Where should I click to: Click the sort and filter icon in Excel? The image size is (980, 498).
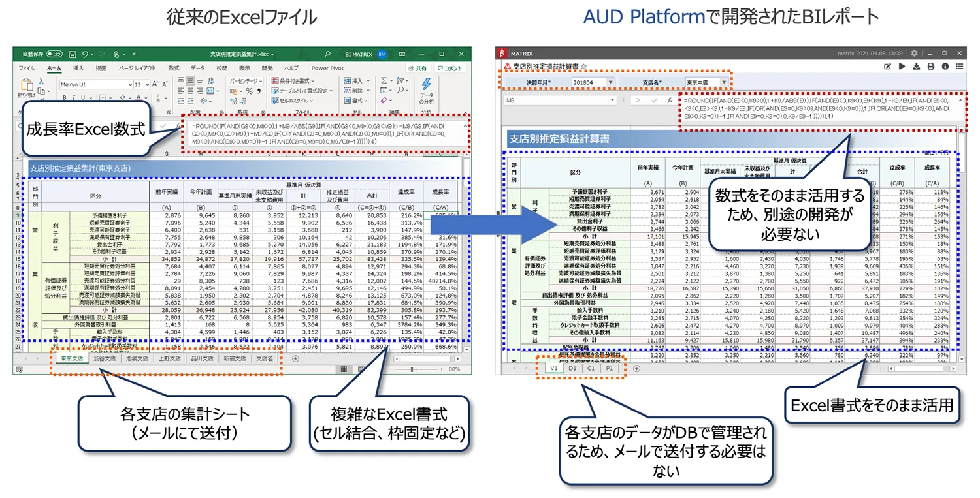400,81
